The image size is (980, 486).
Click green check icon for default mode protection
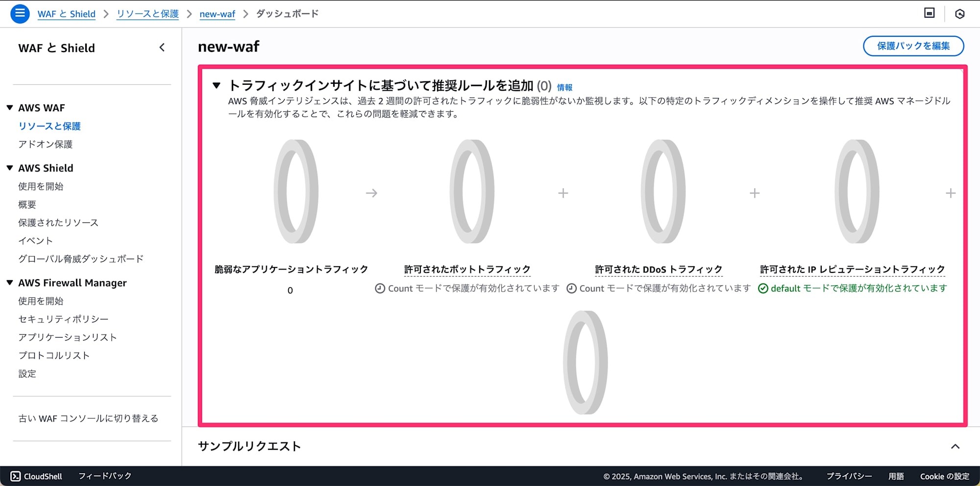763,289
